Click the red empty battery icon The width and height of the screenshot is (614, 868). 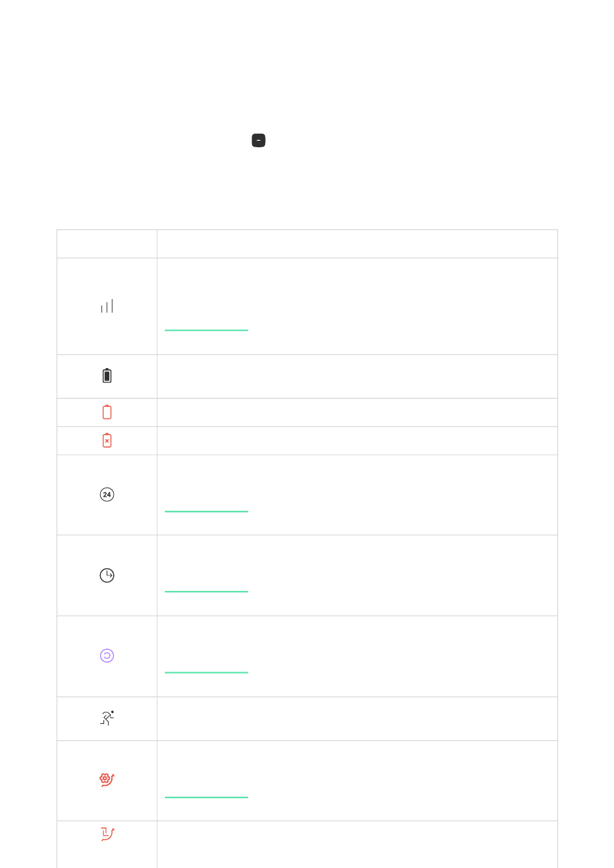[107, 412]
